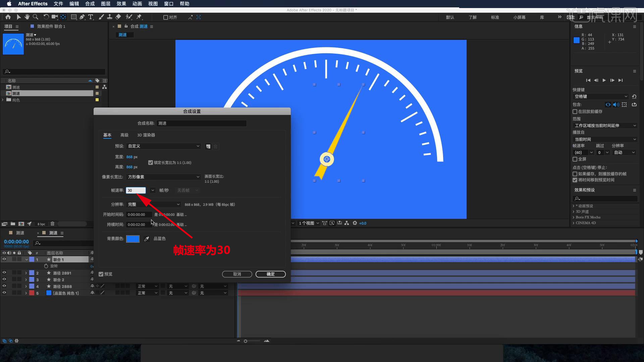The height and width of the screenshot is (362, 644).
Task: Click Play in the Preview panel
Action: (604, 80)
